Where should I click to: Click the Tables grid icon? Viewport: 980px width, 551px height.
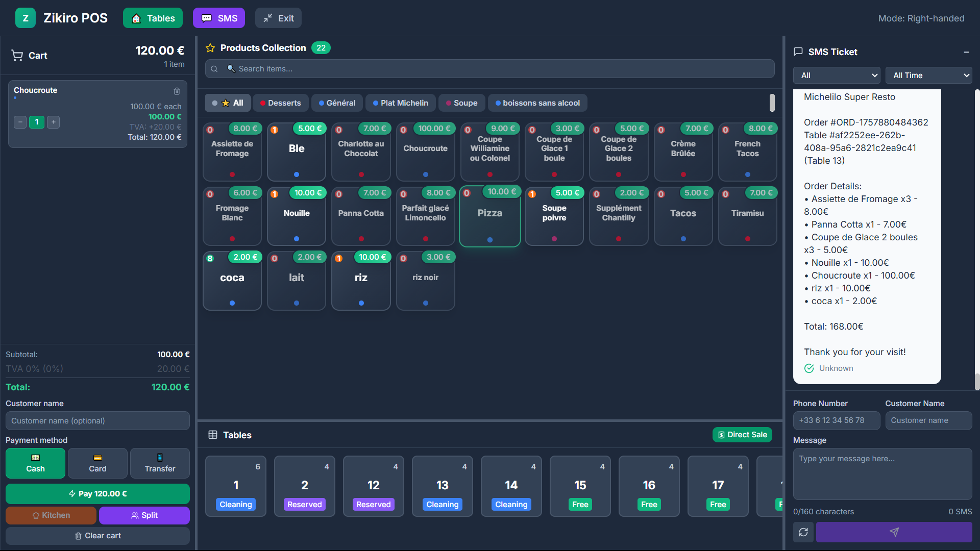pos(213,435)
